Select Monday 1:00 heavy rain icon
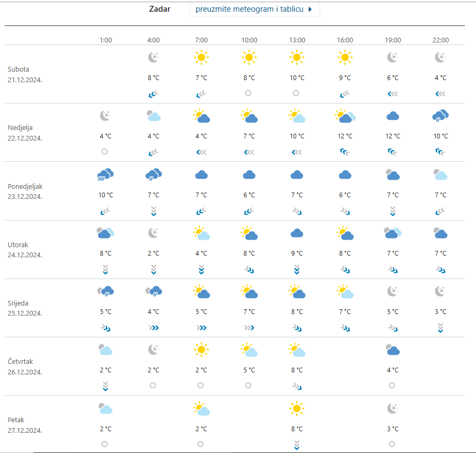Viewport: 476px width, 453px height. coord(105,175)
